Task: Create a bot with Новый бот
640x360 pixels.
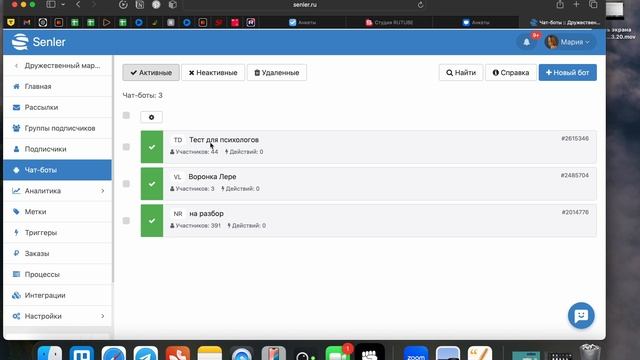Action: (x=568, y=73)
